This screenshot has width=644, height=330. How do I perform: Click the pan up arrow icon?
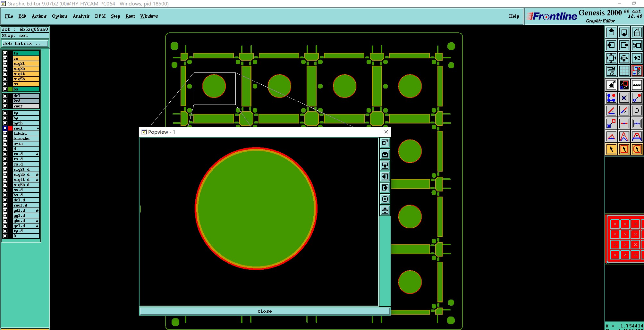coord(611,32)
